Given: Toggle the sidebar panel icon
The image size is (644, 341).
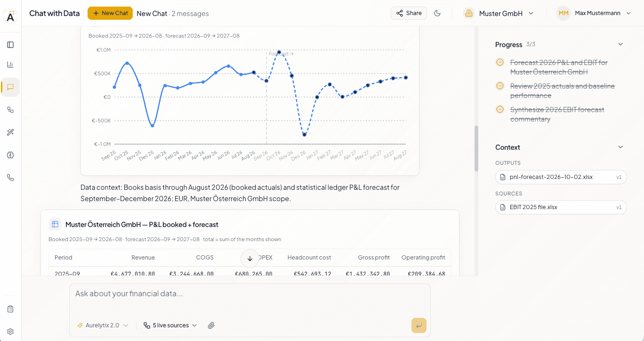Looking at the screenshot, I should (x=10, y=45).
